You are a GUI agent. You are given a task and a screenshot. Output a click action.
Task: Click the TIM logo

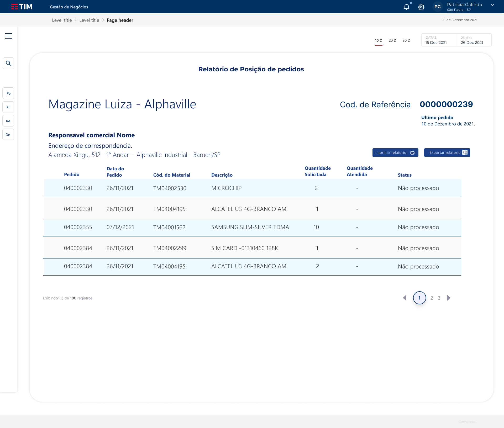point(22,7)
